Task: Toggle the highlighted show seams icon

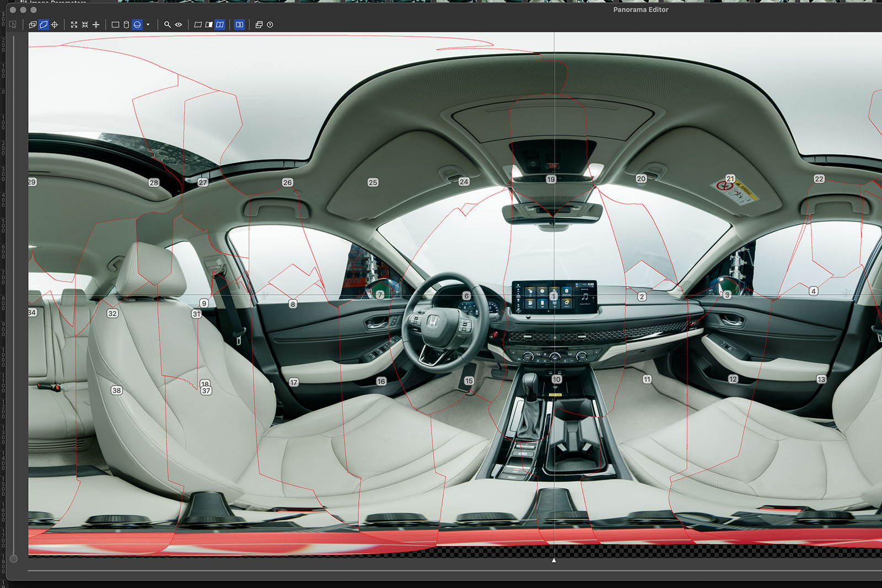Action: tap(220, 24)
